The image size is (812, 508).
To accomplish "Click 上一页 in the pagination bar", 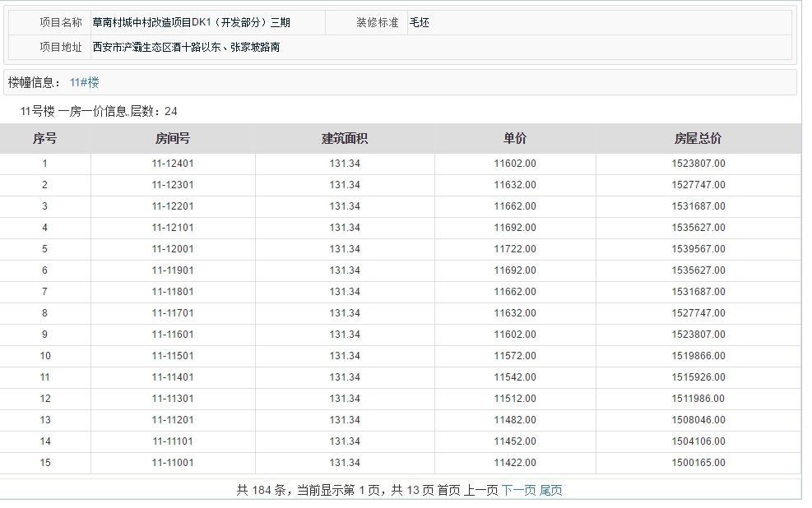I will [x=481, y=490].
